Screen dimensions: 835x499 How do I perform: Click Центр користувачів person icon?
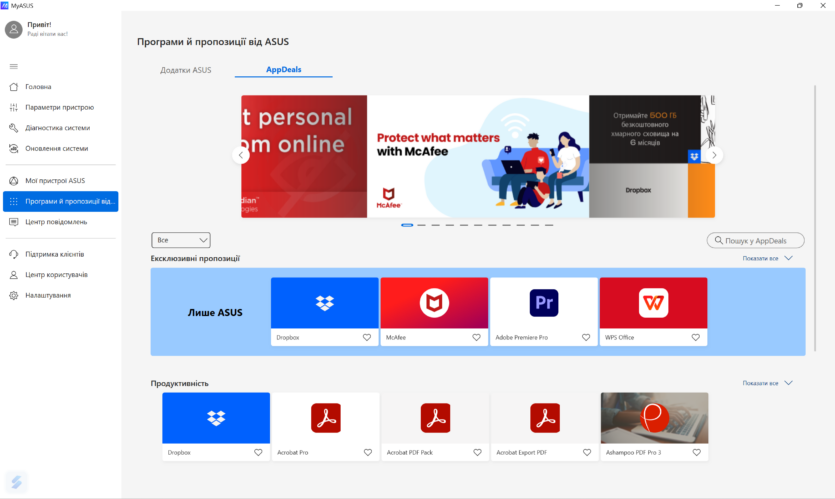[14, 275]
